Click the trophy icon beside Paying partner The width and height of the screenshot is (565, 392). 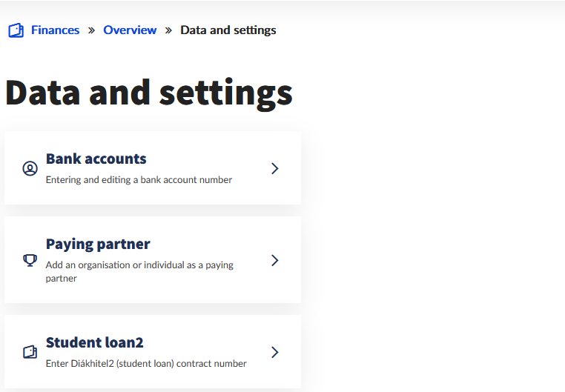tap(30, 260)
